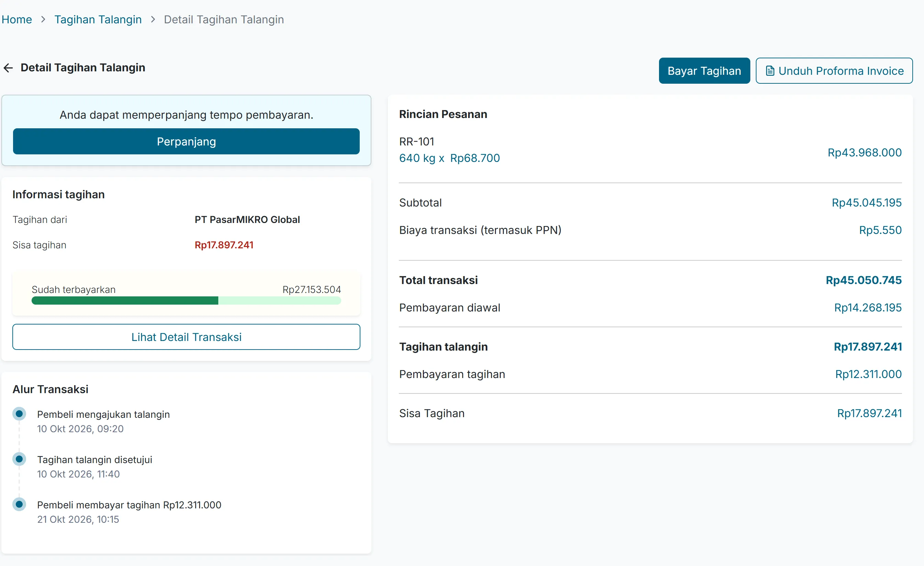Screen dimensions: 924x566
Task: Click the back arrow beside Detail Tagihan Talangin
Action: [x=8, y=68]
